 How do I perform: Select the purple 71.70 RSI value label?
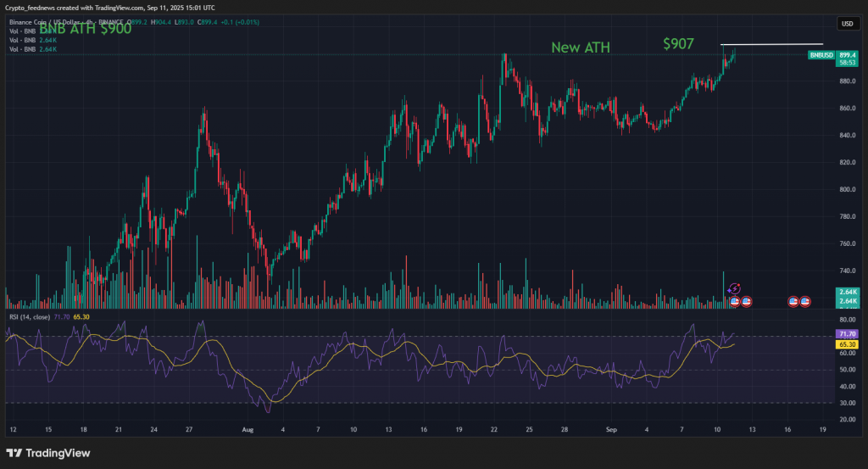tap(847, 335)
